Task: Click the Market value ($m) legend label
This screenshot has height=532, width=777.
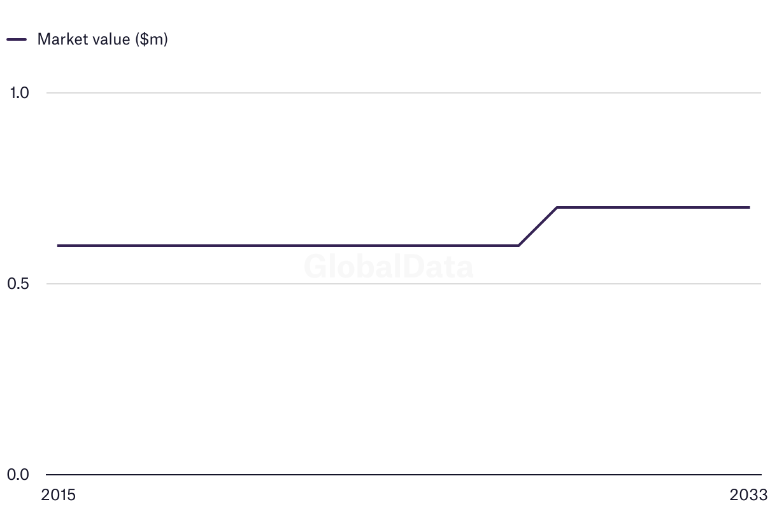Action: click(x=103, y=39)
